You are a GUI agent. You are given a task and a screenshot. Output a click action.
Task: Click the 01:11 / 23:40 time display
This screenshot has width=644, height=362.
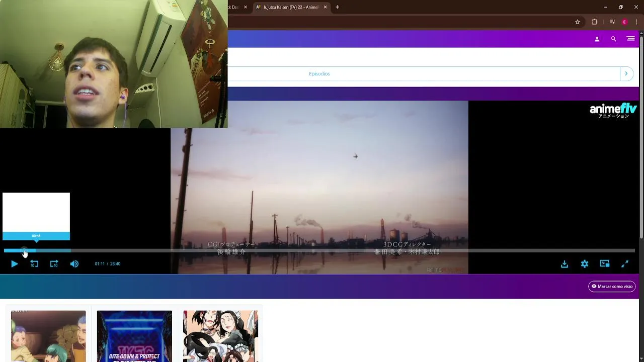[108, 264]
